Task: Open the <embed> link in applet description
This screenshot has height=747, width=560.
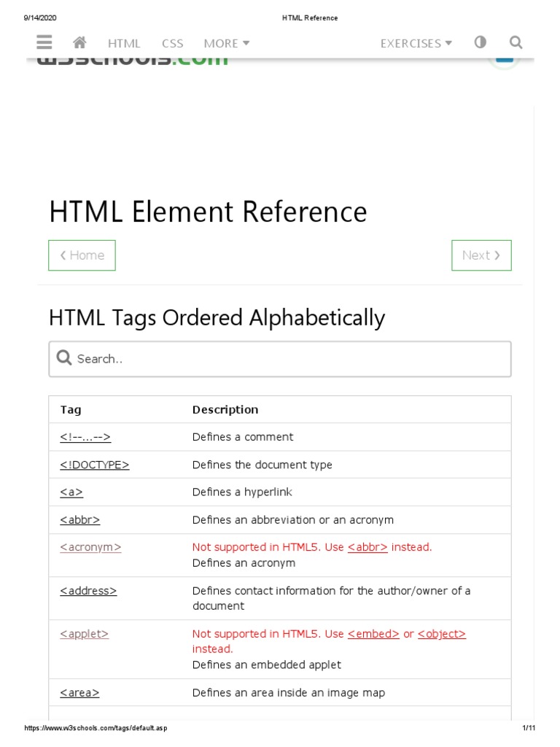Action: [x=373, y=634]
